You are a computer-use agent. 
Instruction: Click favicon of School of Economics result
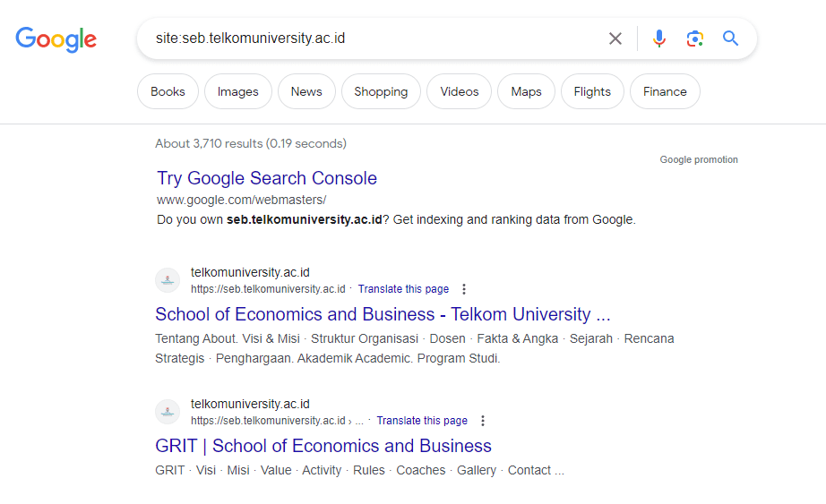coord(168,280)
